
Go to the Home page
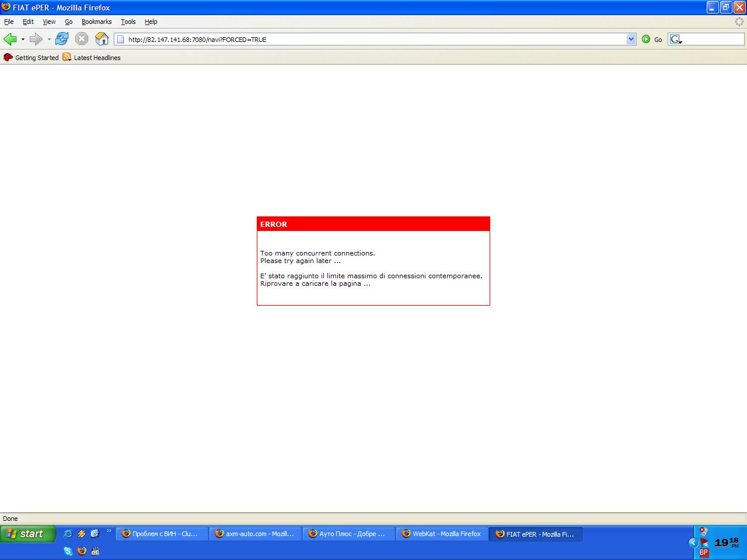pos(102,39)
